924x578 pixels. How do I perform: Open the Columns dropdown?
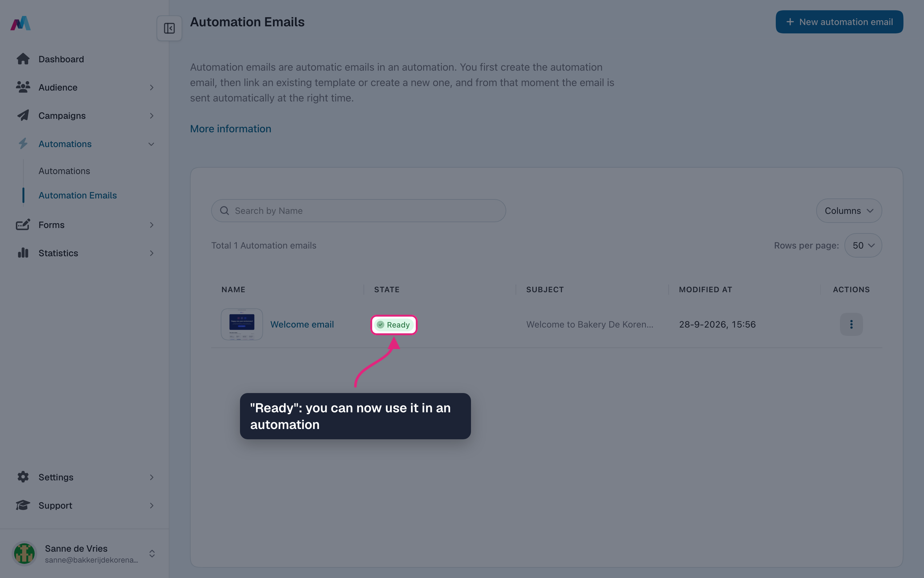849,211
